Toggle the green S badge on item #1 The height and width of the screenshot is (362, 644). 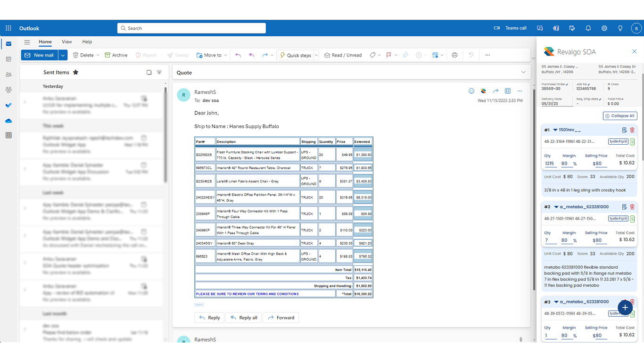pyautogui.click(x=632, y=141)
